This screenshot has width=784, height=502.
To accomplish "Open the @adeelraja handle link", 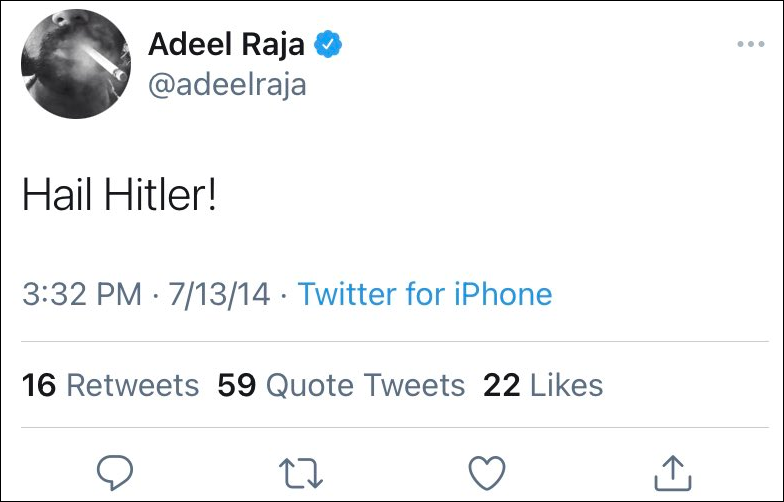I will [x=228, y=85].
